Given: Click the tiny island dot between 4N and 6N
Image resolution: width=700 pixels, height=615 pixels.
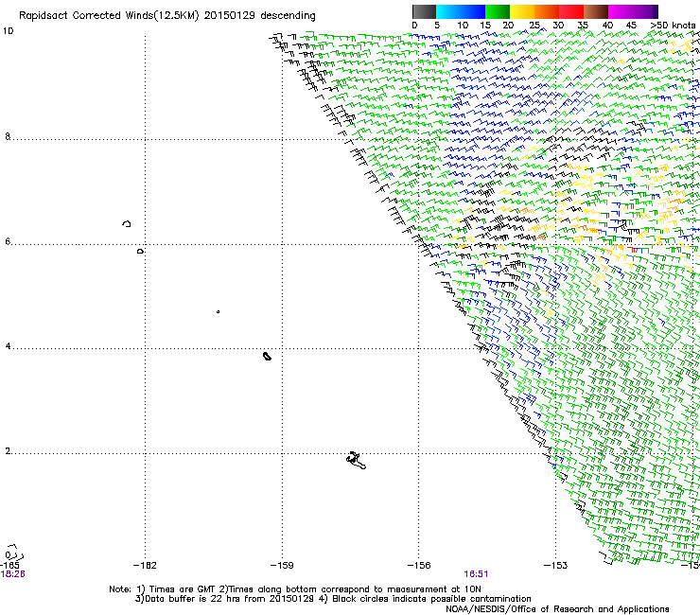Looking at the screenshot, I should click(x=218, y=311).
